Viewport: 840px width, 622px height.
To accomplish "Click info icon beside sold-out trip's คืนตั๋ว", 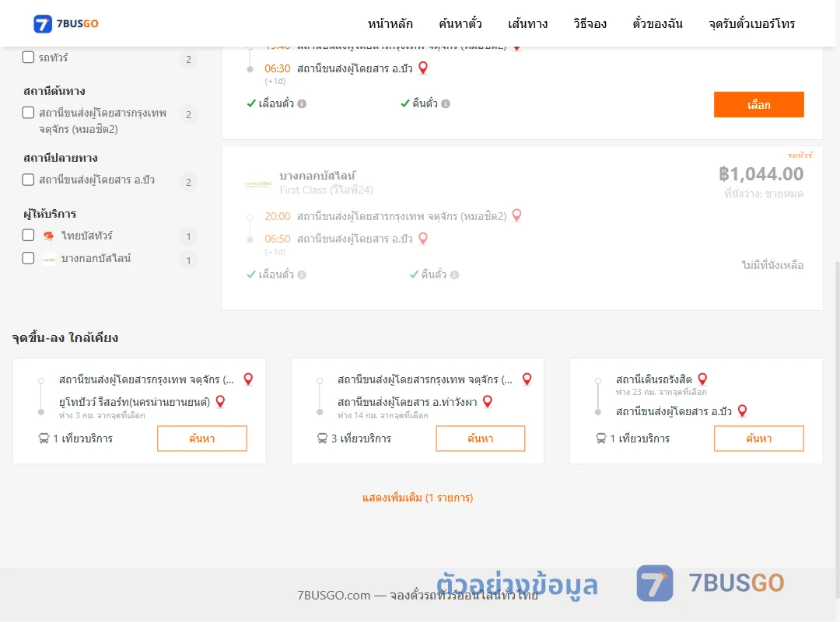I will coord(454,274).
